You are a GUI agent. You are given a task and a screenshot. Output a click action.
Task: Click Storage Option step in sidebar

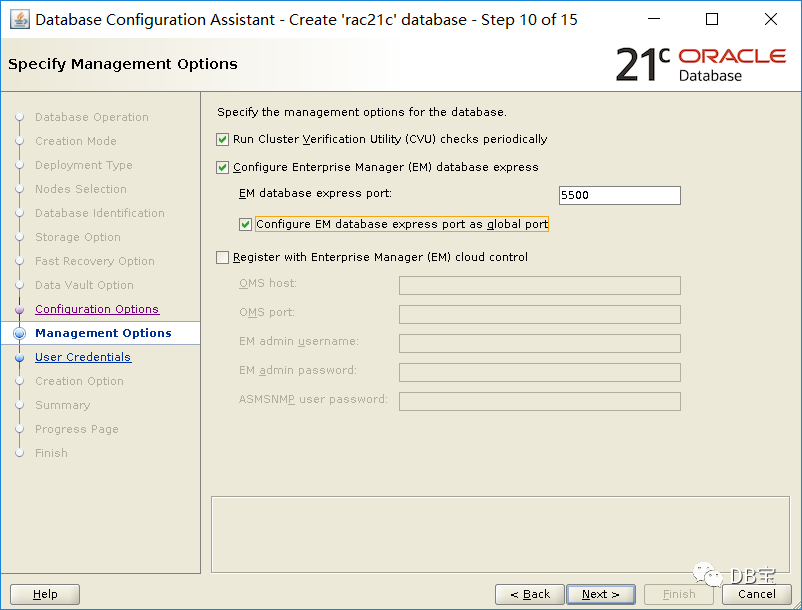(78, 237)
